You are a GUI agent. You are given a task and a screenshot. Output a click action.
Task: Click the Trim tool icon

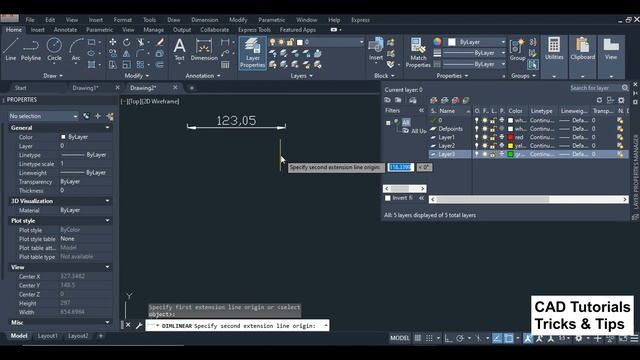[141, 42]
